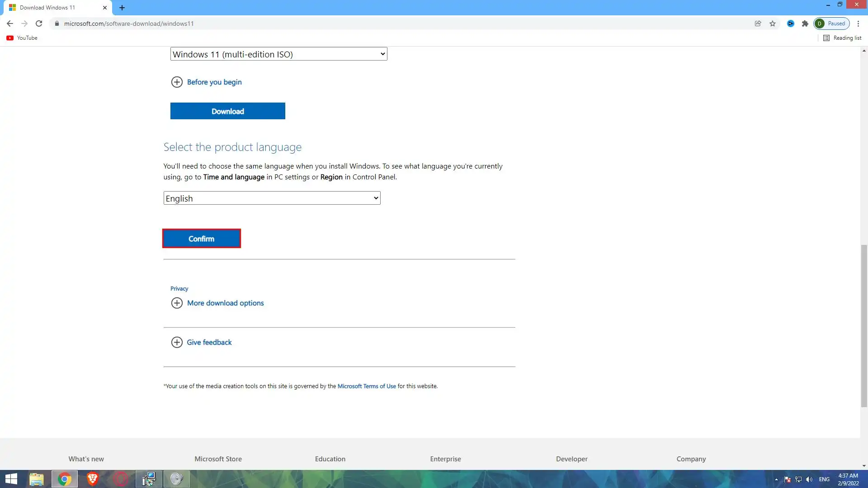Open a new browser tab
This screenshot has width=868, height=488.
(122, 8)
